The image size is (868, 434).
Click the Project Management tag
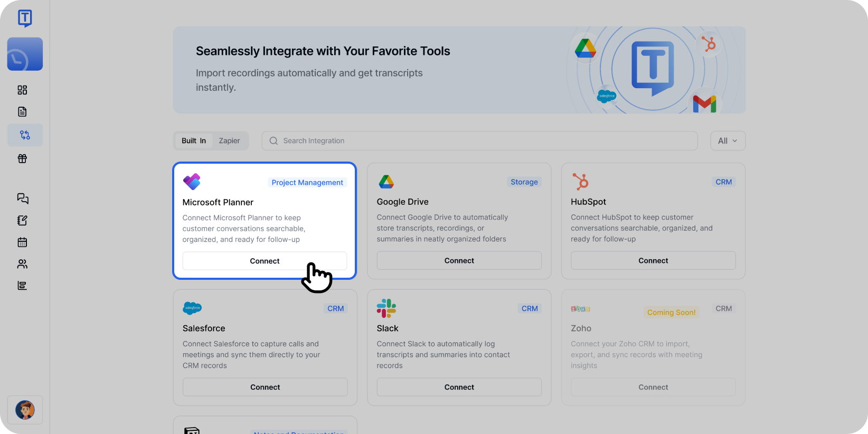307,183
